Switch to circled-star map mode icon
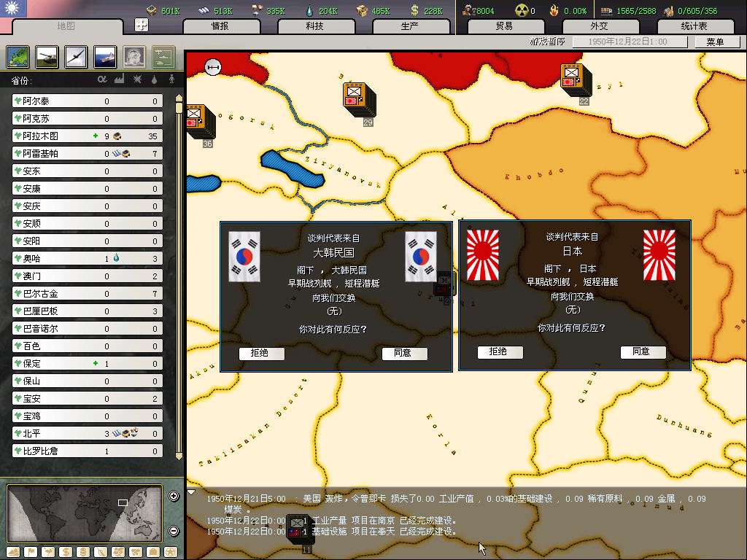The image size is (747, 560). (171, 553)
